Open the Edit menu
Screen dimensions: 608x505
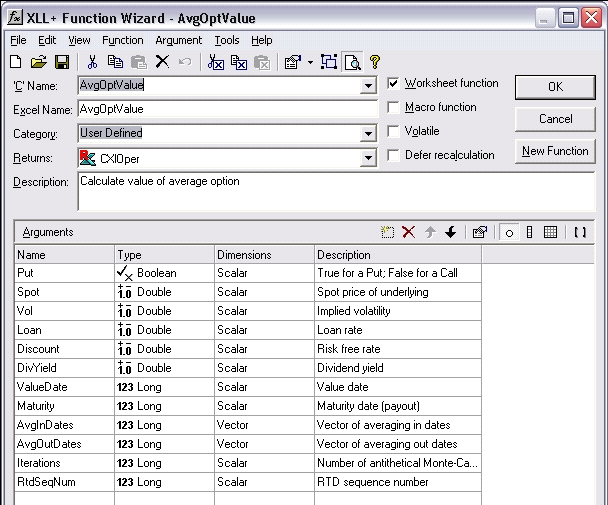pos(47,40)
